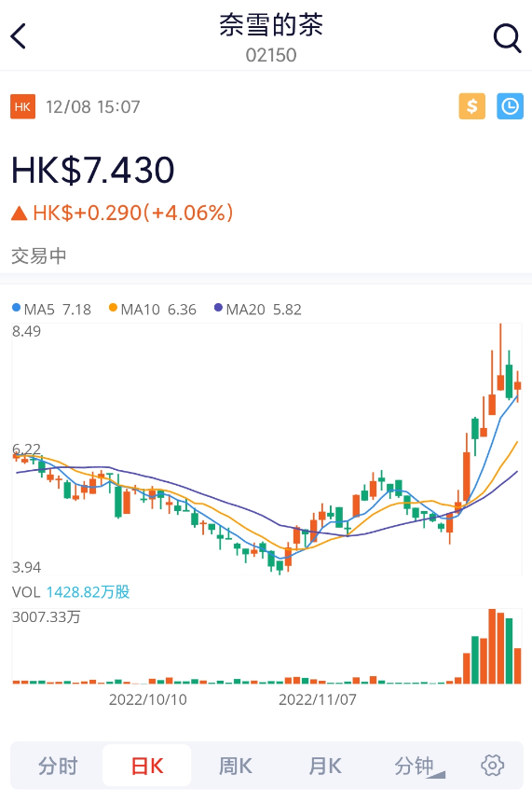Open stock search magnifier icon

tap(507, 38)
